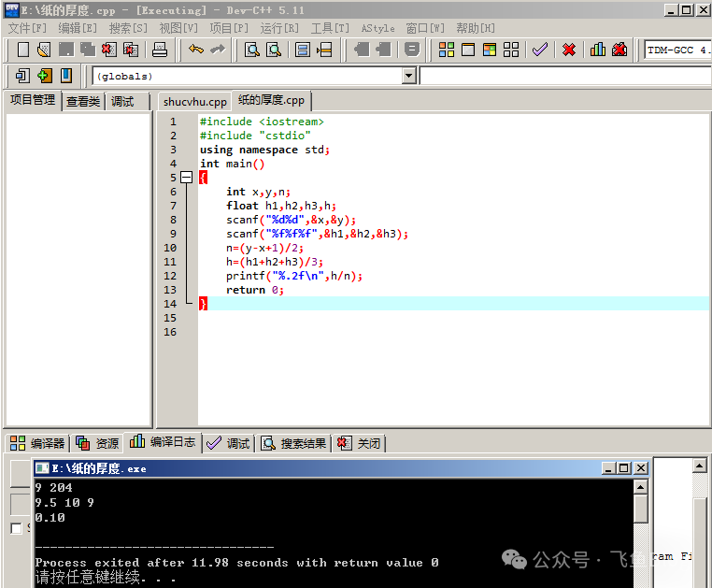The width and height of the screenshot is (712, 588).
Task: Open the 项目[P] menu
Action: click(x=229, y=28)
